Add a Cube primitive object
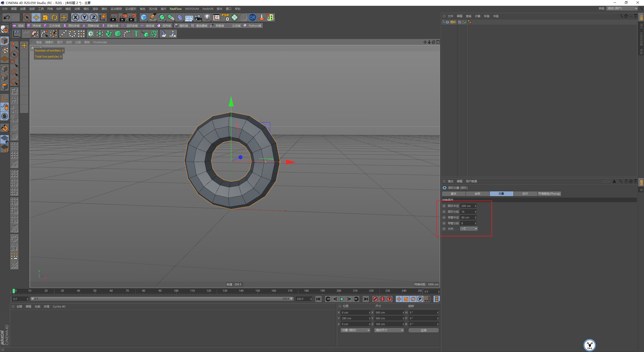The image size is (644, 352). 144,17
